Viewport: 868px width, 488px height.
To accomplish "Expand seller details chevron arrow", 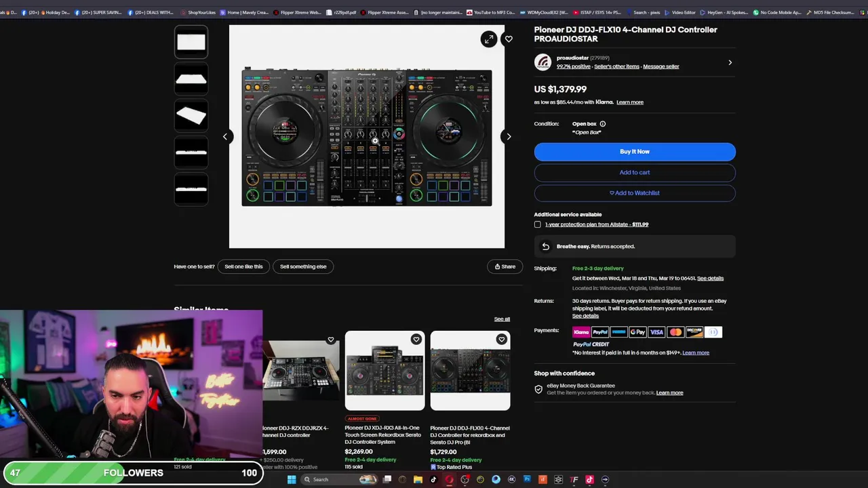I will pos(730,62).
